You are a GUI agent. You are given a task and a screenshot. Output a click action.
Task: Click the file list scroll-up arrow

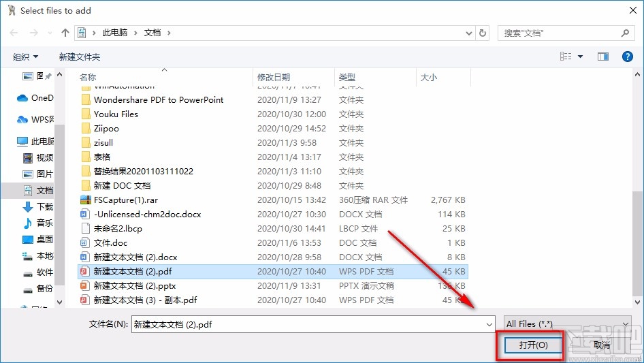[x=637, y=74]
